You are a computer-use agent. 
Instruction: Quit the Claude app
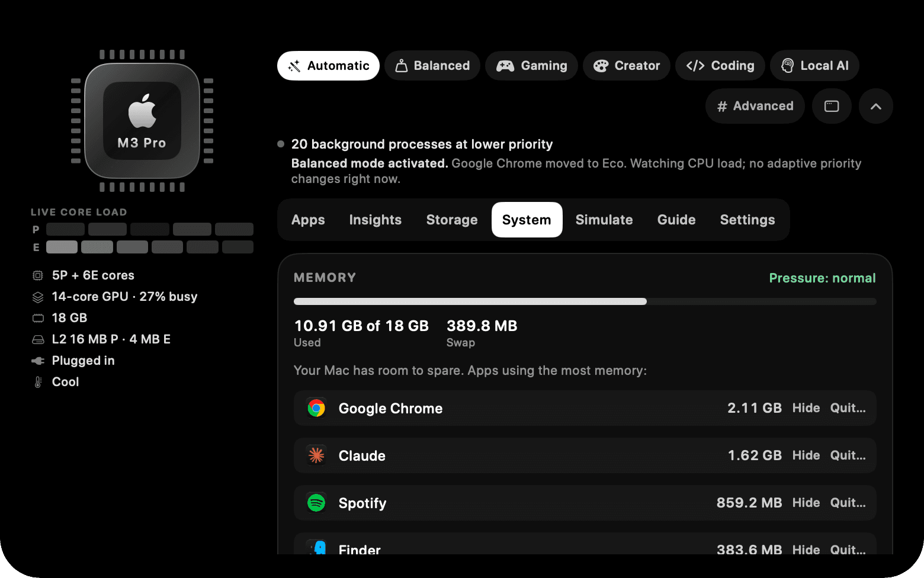848,455
